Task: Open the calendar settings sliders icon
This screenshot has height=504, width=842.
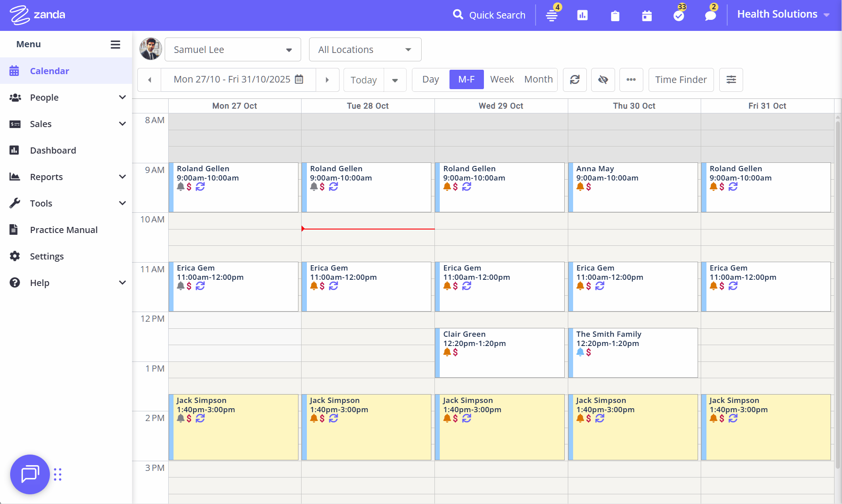Action: click(731, 80)
